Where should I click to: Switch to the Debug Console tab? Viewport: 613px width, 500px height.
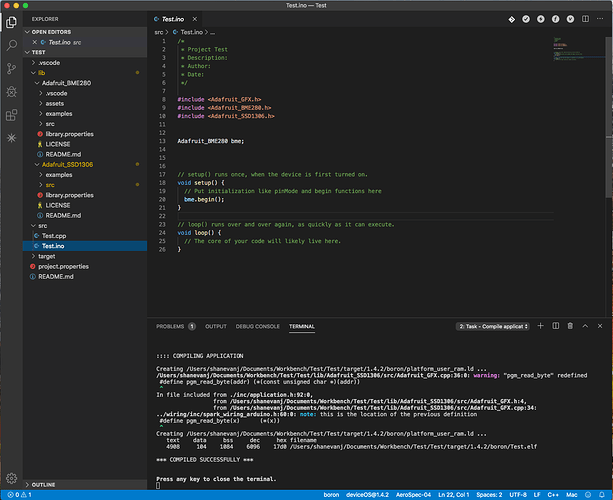[257, 326]
